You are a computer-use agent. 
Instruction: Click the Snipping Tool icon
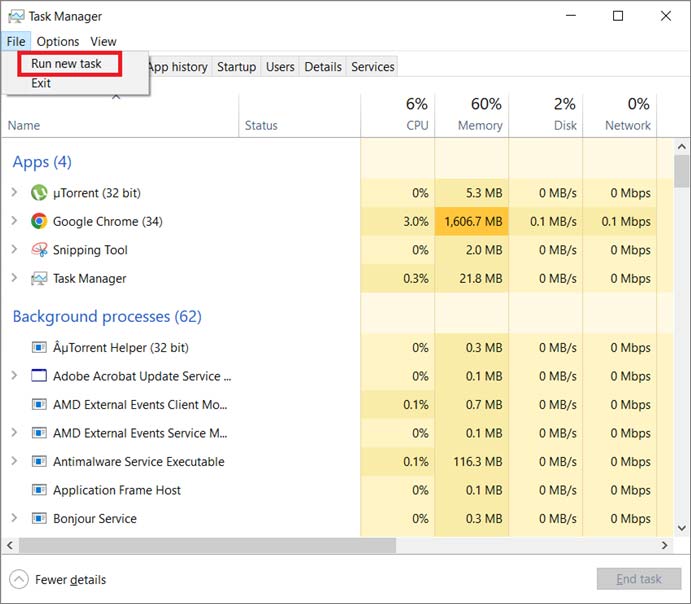[39, 250]
